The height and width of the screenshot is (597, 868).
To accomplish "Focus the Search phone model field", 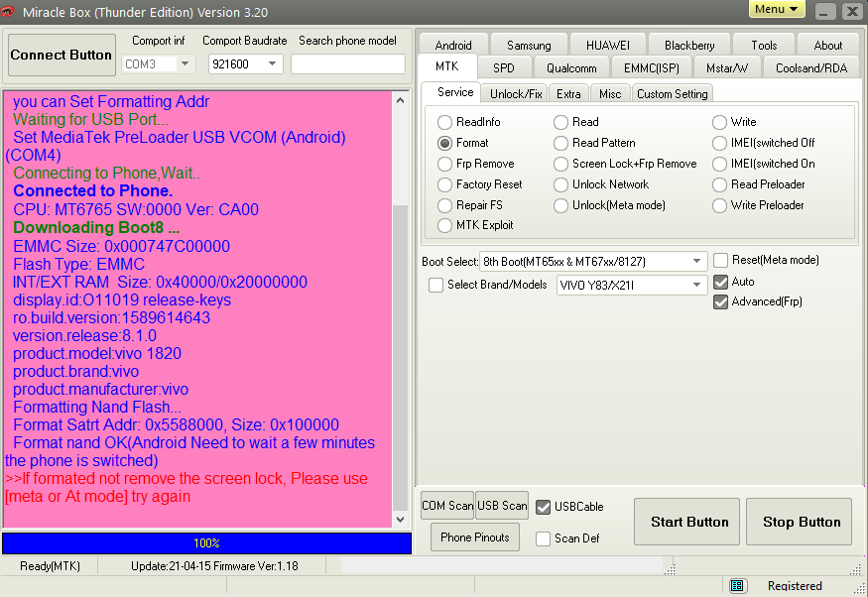I will [348, 64].
